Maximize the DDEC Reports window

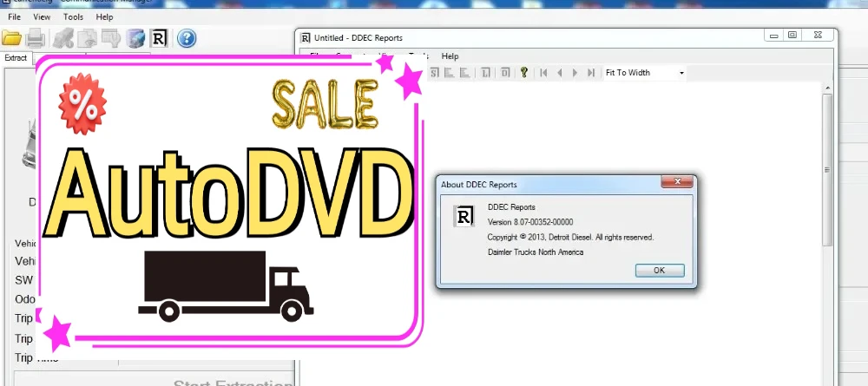[792, 36]
